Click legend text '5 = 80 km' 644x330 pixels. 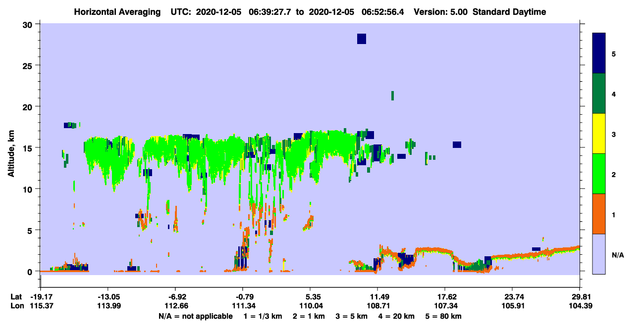pyautogui.click(x=444, y=316)
